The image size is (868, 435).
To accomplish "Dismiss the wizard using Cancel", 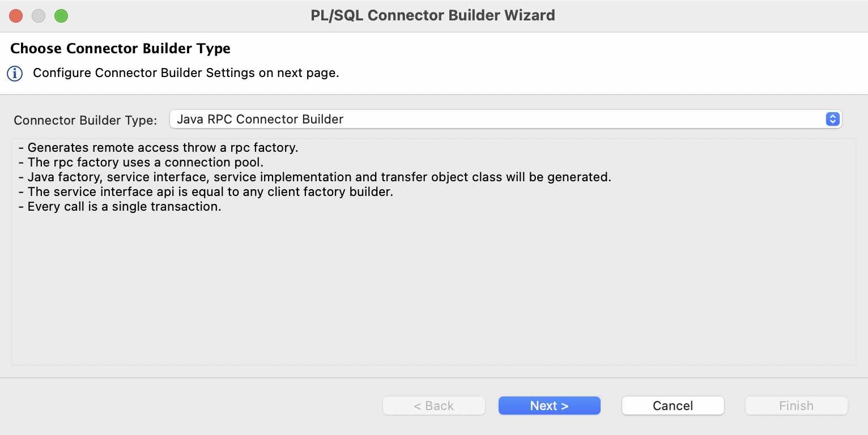I will (x=673, y=406).
